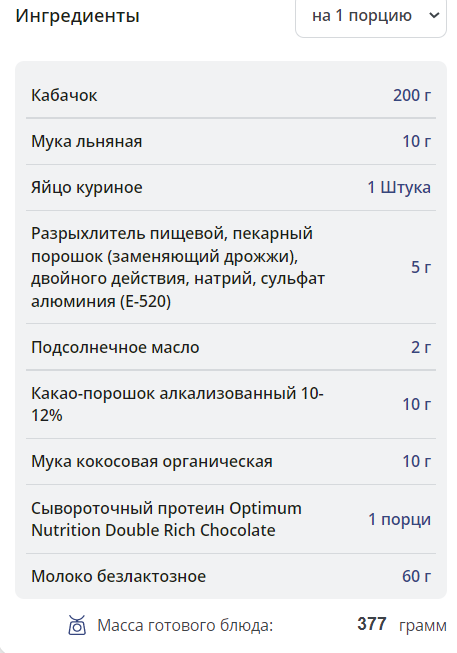Click 'Масса готового блюда' label
The image size is (457, 653).
185,626
